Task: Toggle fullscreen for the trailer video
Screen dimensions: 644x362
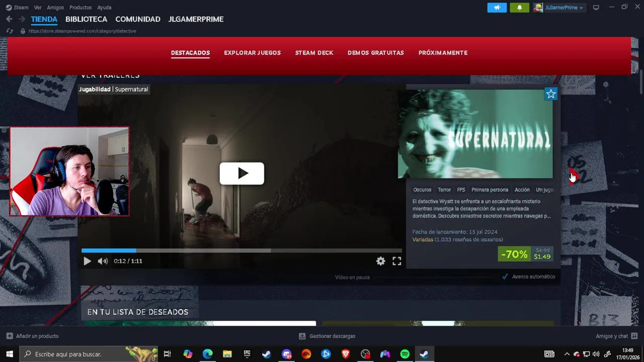Action: coord(397,261)
